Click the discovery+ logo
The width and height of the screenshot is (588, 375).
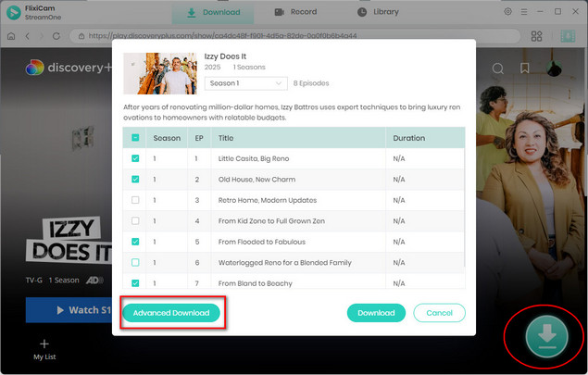click(x=69, y=68)
